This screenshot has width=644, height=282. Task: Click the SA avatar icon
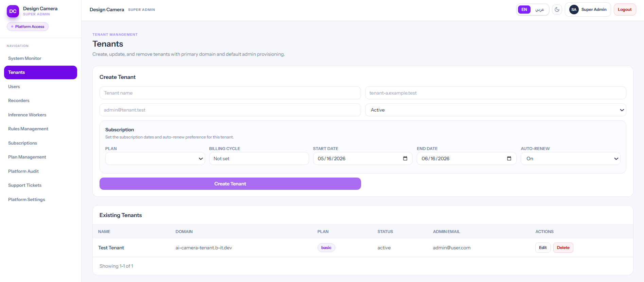tap(574, 10)
